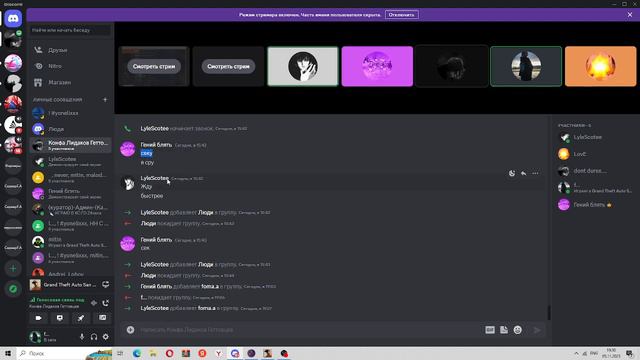The image size is (640, 360).
Task: Open LyleScotee direct message in sidebar
Action: pos(70,161)
